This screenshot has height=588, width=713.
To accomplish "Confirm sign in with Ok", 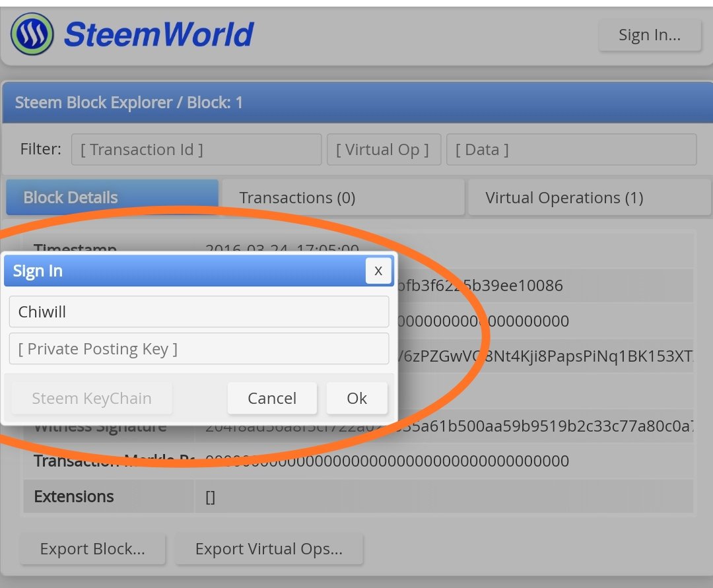I will [x=357, y=398].
